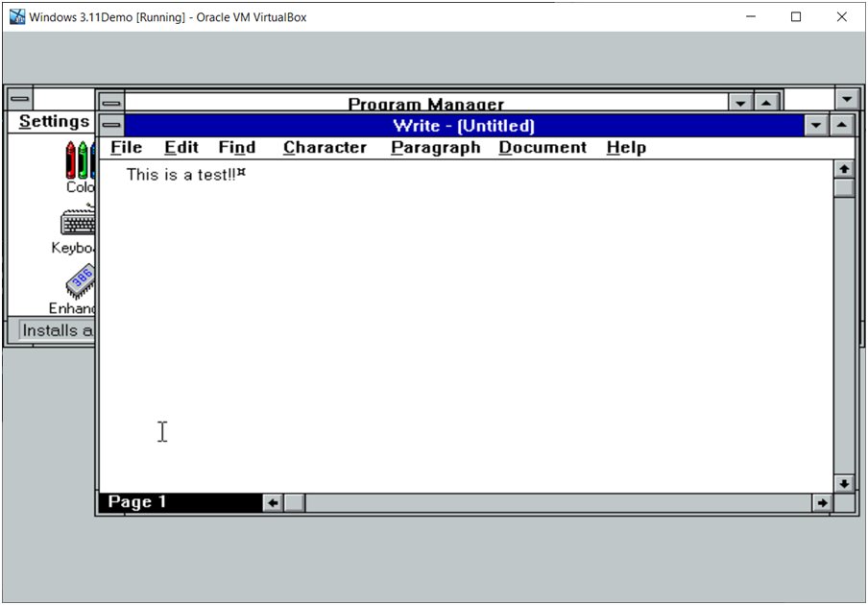The width and height of the screenshot is (868, 605).
Task: Click the Write - (Untitled) title bar
Action: (464, 126)
